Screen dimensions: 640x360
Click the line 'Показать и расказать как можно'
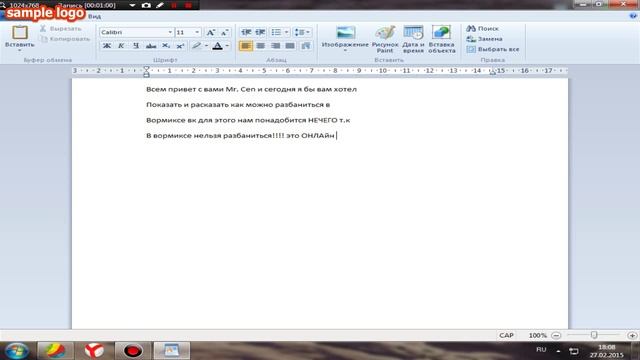pos(238,104)
